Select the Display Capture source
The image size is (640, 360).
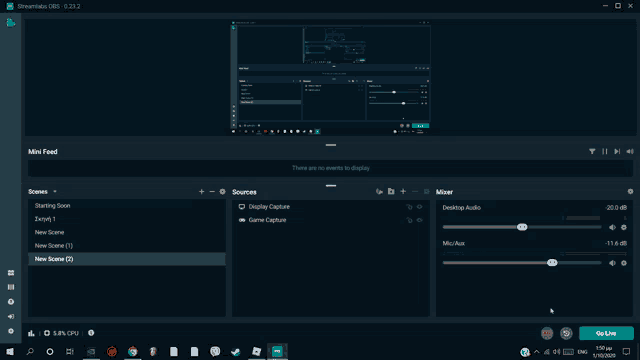pos(331,207)
